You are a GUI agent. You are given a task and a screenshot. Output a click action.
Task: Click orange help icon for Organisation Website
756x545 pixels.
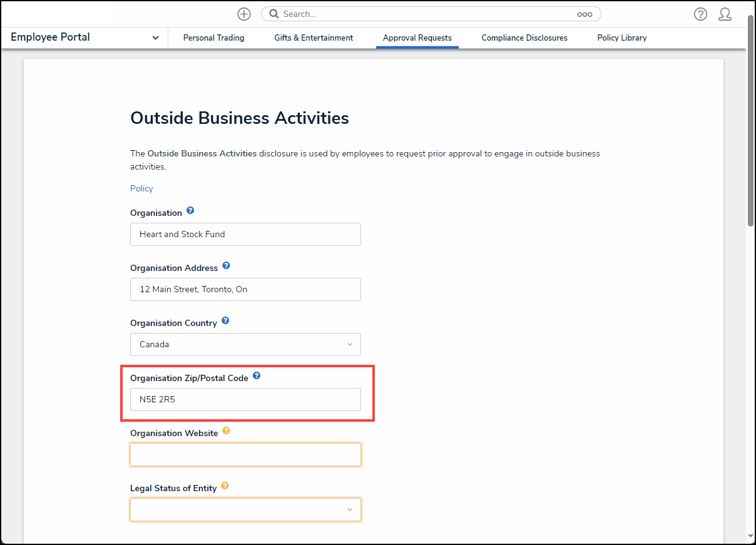point(226,431)
